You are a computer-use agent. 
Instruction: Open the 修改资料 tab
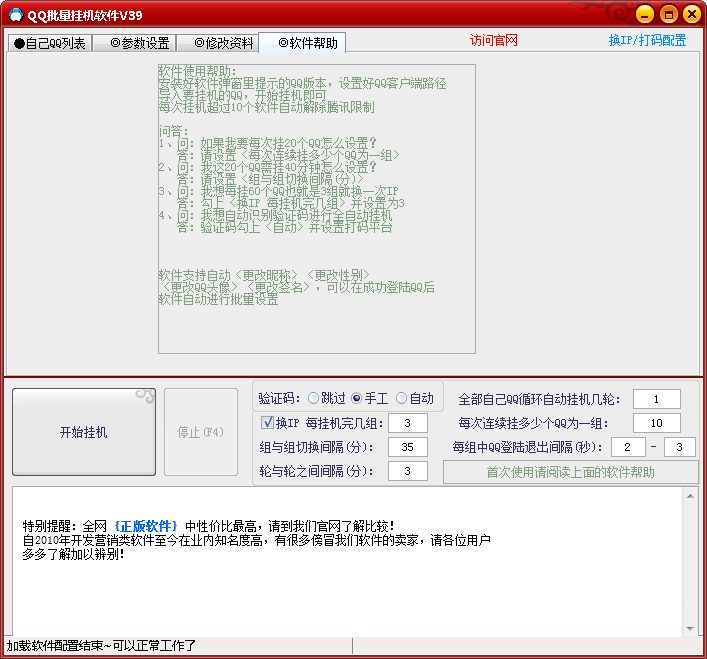pos(217,43)
